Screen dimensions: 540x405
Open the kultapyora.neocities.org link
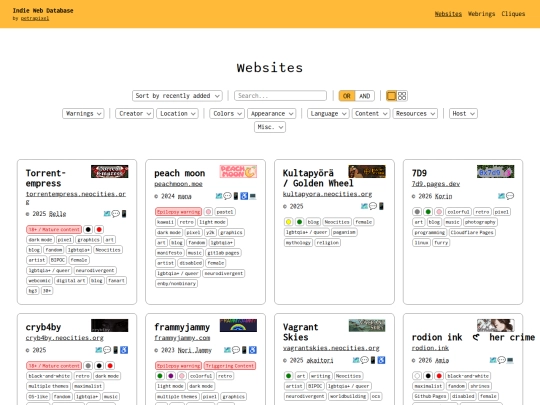(328, 194)
